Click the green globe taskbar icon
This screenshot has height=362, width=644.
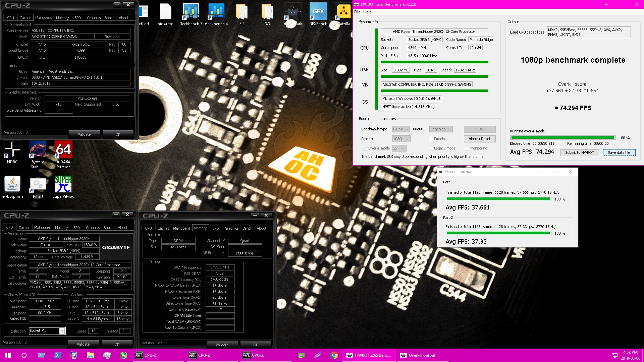(x=123, y=355)
